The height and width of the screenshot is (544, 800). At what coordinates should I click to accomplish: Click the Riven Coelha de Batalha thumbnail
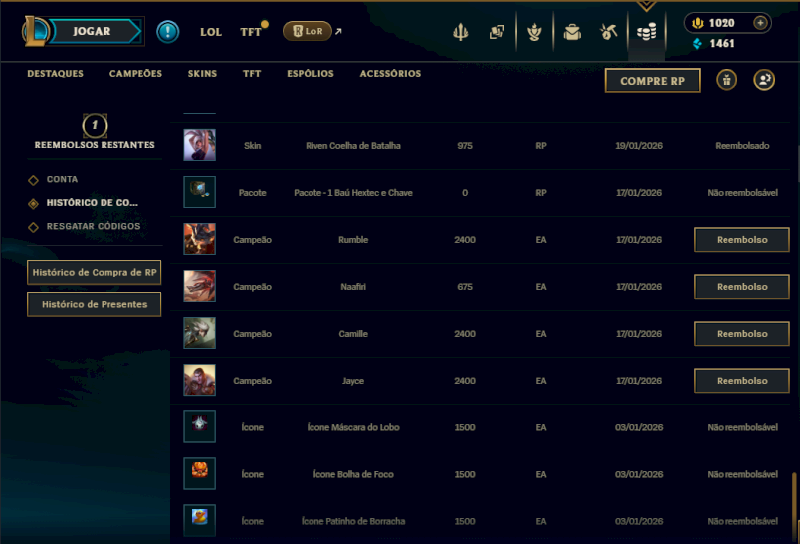tap(199, 145)
